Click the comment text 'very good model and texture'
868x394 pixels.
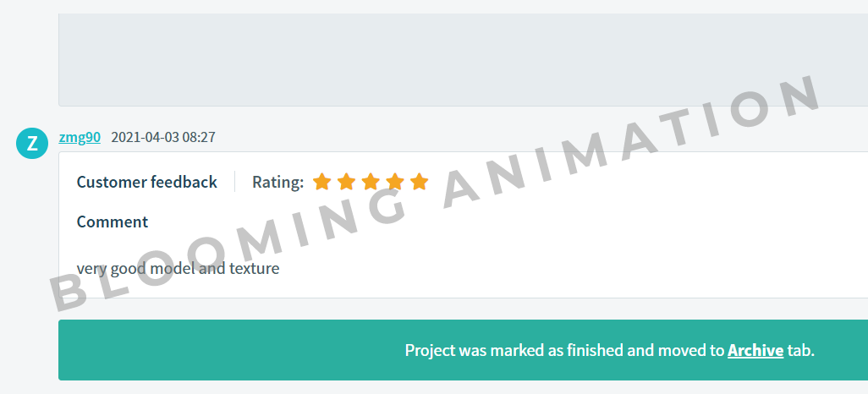pyautogui.click(x=178, y=269)
